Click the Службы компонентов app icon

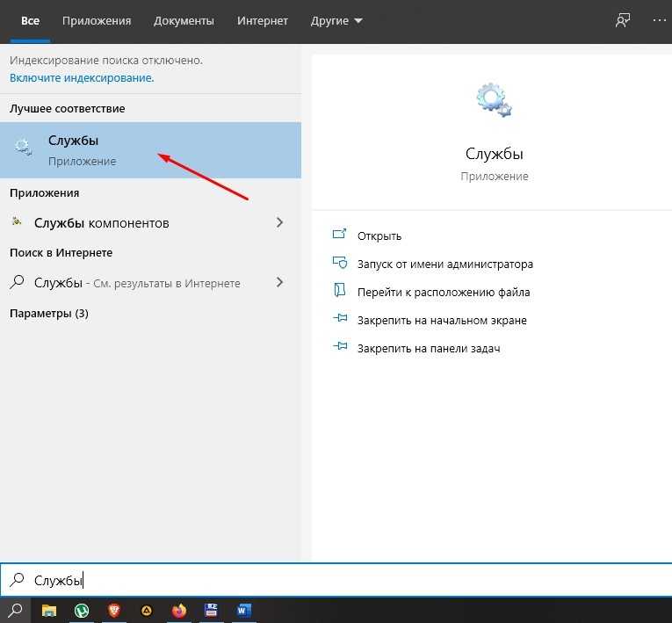click(17, 221)
